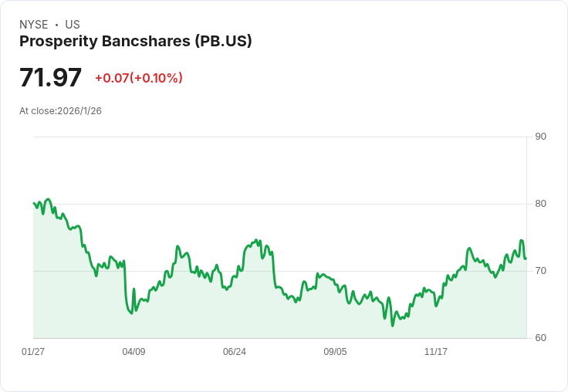Open the Prosperity Bancshares (PB.US) title

[136, 42]
